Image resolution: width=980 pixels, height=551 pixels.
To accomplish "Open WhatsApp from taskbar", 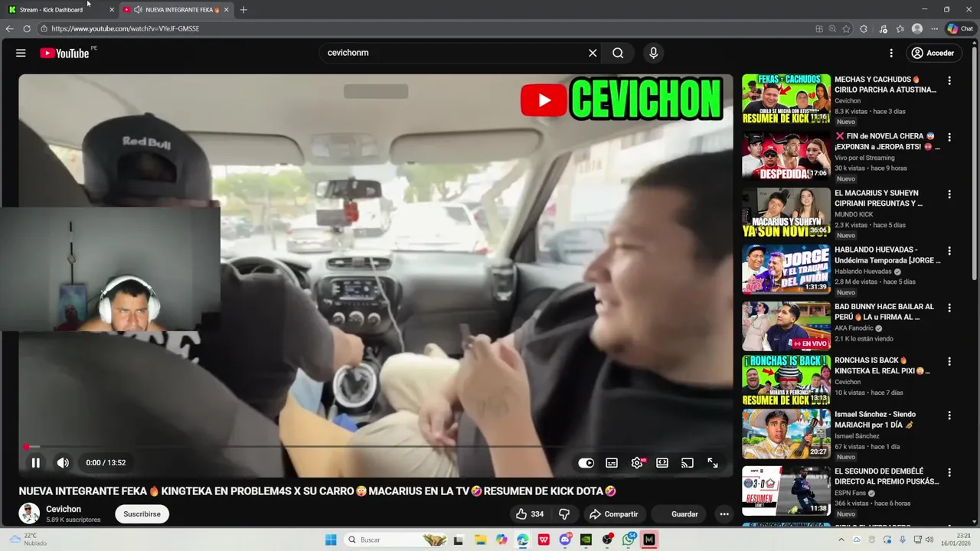I will [629, 540].
